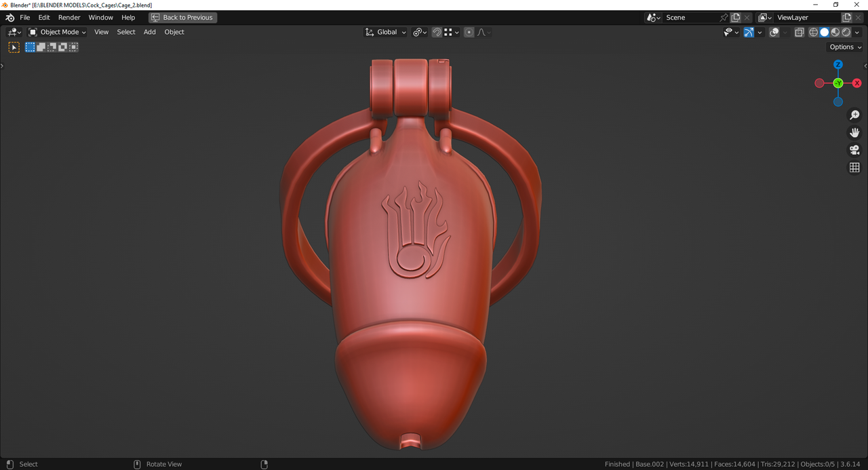Toggle the show overlays button
Screen dimensions: 868x470
tap(774, 32)
